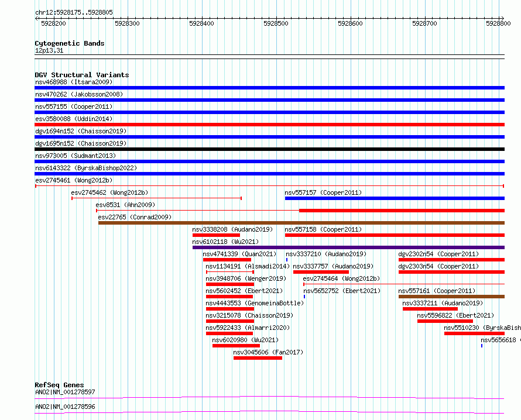Click the red bar of nsv557158 (Cooper2011)
This screenshot has width=521, height=420.
[395, 235]
